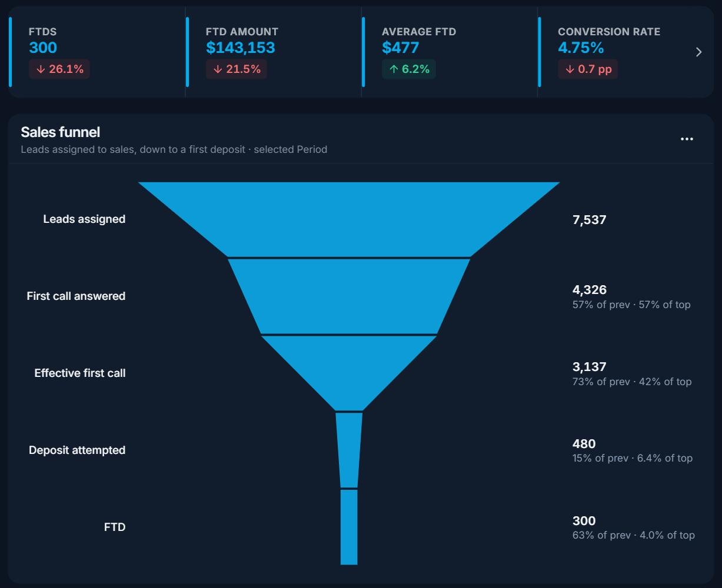Click the '57% of prev · 57% of top' text
Screen dimensions: 722x588
631,305
